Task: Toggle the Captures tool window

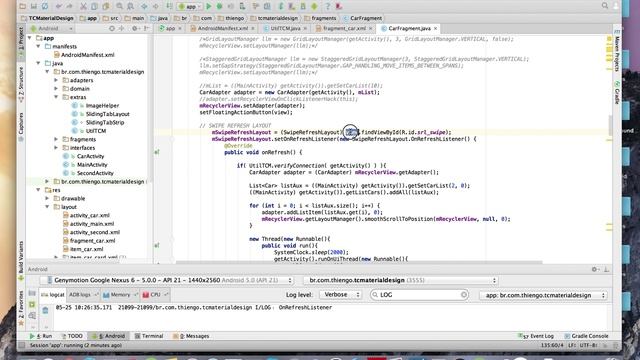Action: coord(21,126)
